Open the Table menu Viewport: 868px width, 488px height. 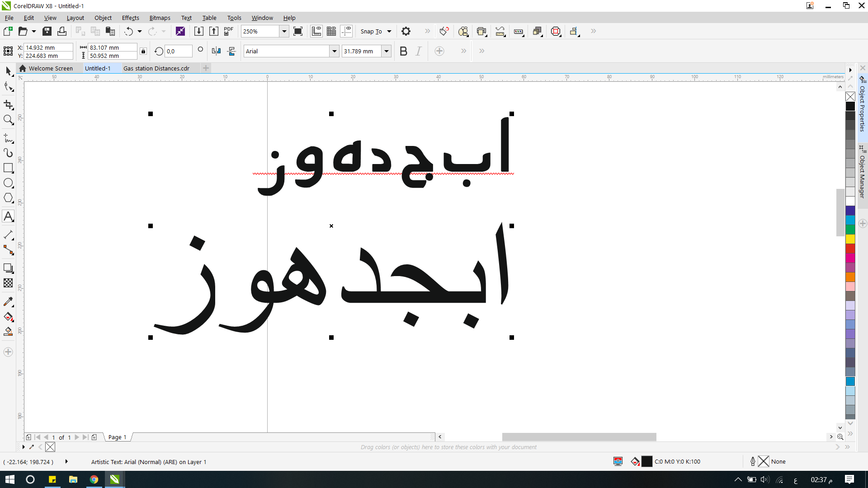(209, 18)
